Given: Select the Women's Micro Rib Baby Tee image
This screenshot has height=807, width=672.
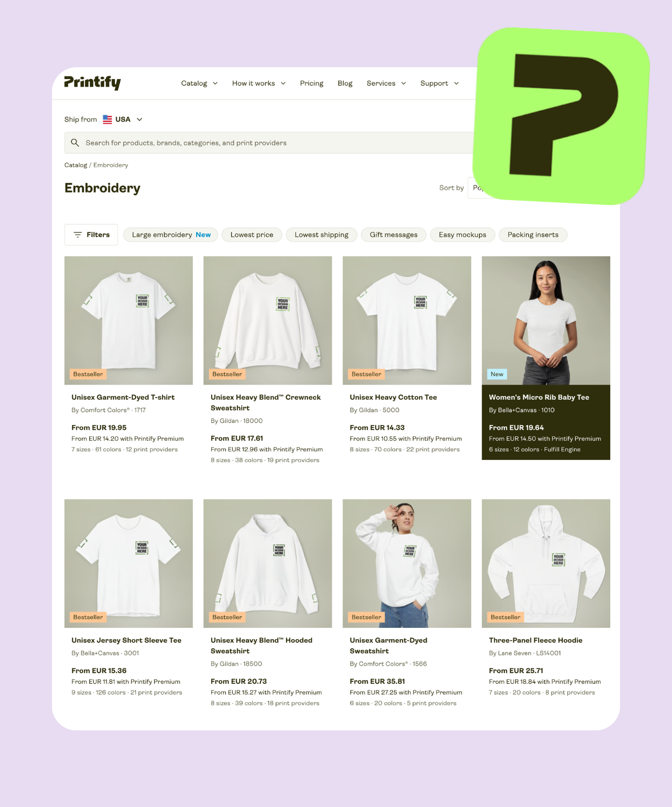Looking at the screenshot, I should point(546,320).
